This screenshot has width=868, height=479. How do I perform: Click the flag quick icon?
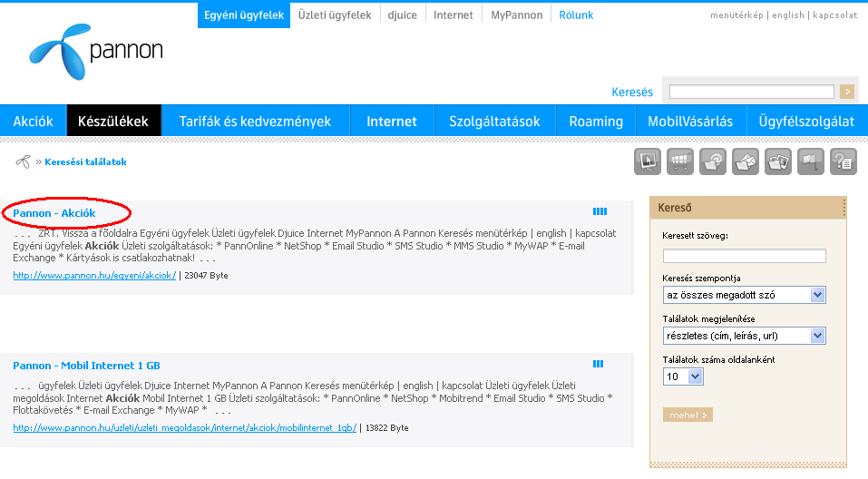[811, 161]
